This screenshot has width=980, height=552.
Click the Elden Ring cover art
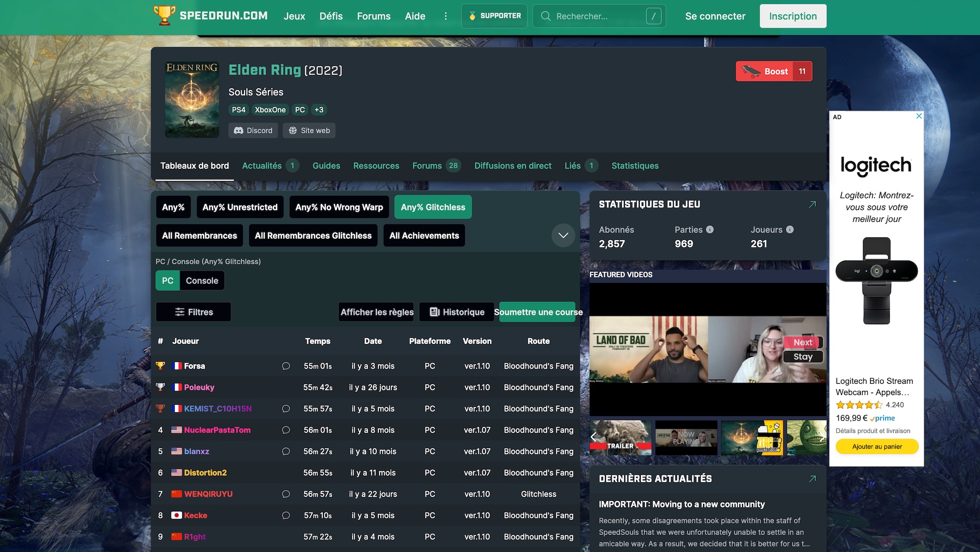[192, 99]
